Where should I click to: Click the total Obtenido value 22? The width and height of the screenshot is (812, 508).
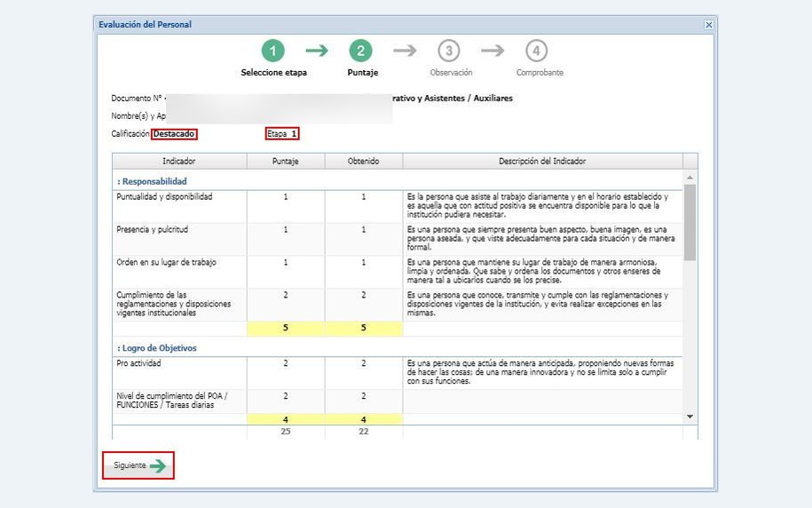pos(364,432)
